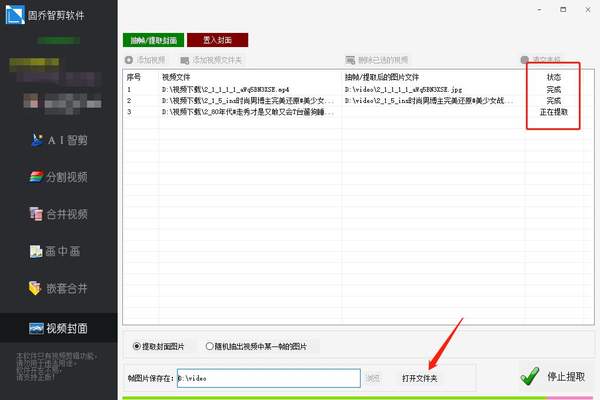Open the AI智剪 module in sidebar
The image size is (600, 400).
click(58, 140)
